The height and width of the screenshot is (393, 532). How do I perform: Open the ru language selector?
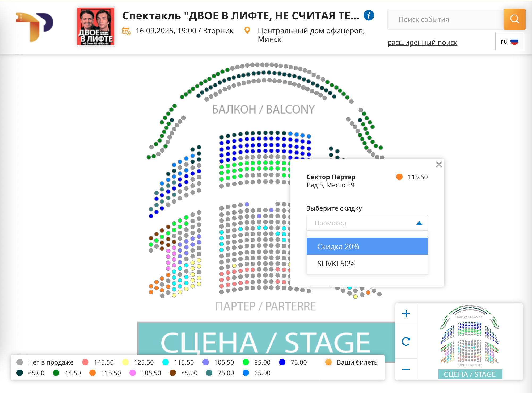click(509, 41)
